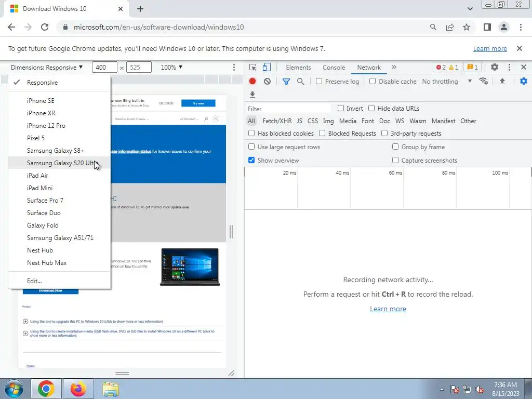Image resolution: width=532 pixels, height=399 pixels.
Task: Go back in browser history
Action: pos(11,27)
